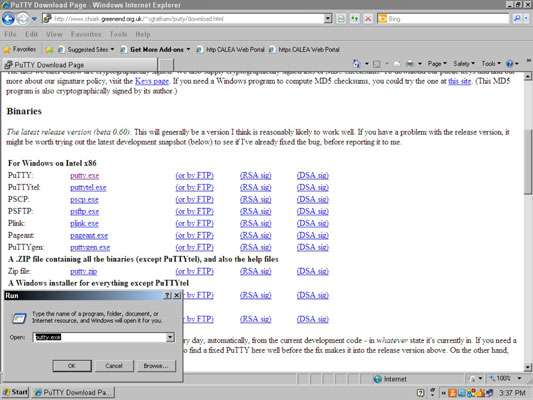Click OK in the Run dialog
The width and height of the screenshot is (533, 400).
click(x=72, y=366)
